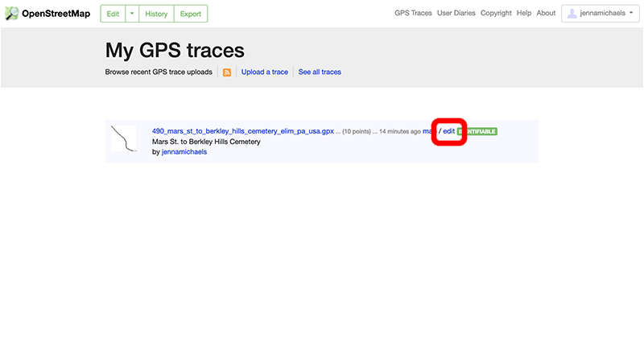Click the green IDENTIFIABLE badge
644x342 pixels.
[x=477, y=131]
